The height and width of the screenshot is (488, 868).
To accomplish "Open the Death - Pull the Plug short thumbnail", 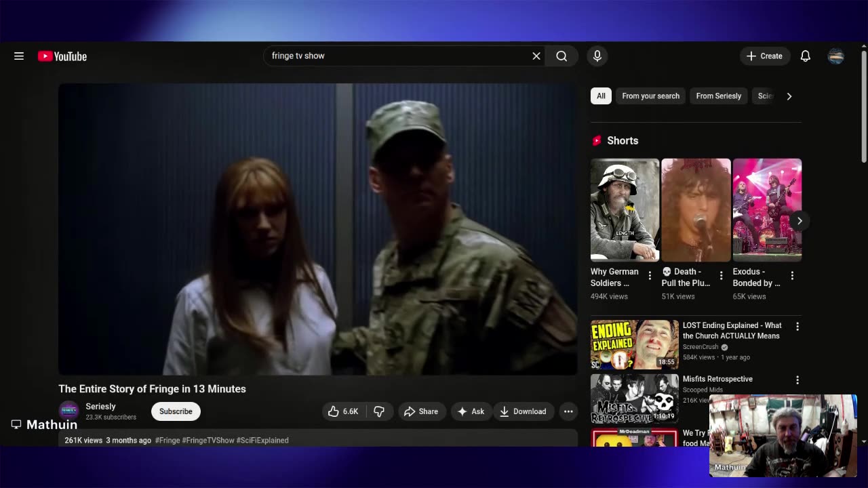I will [696, 210].
